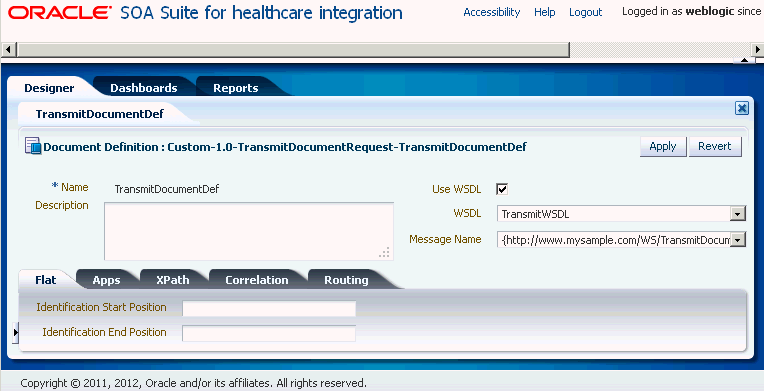Click the Logout link
This screenshot has height=391, width=764.
586,12
